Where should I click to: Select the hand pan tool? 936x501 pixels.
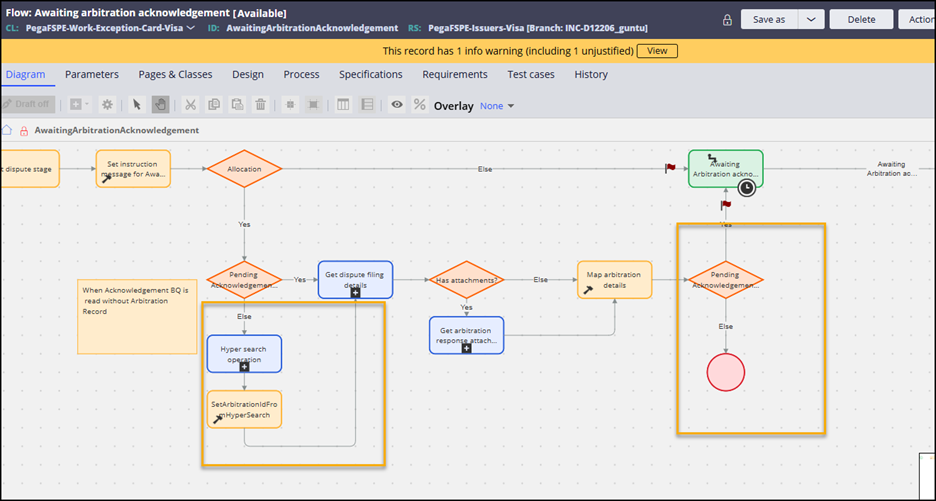(x=160, y=104)
